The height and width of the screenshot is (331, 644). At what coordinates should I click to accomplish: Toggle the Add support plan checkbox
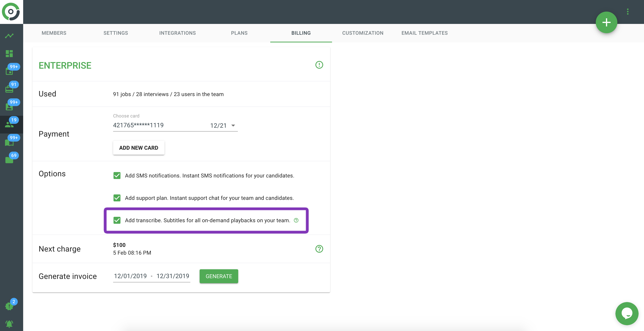[x=117, y=198]
